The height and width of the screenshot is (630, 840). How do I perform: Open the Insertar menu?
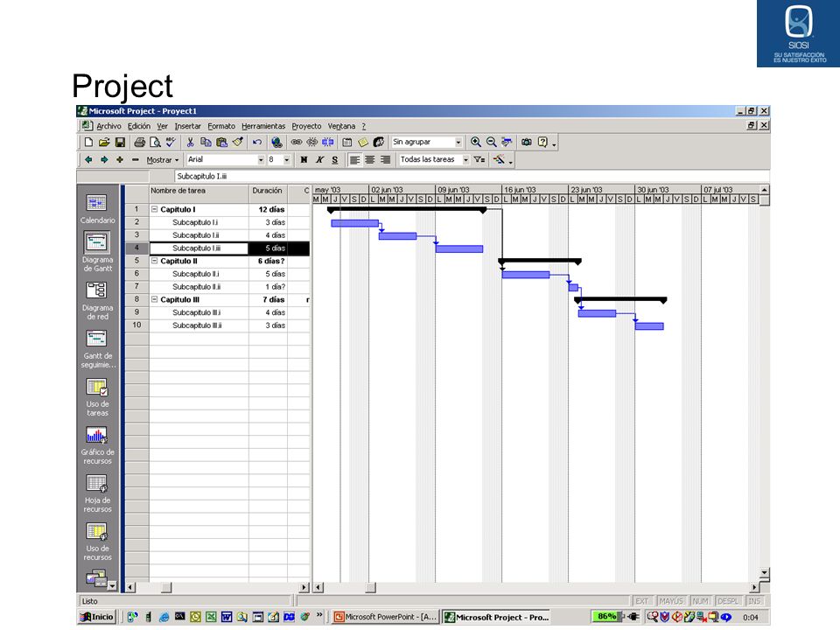(187, 126)
